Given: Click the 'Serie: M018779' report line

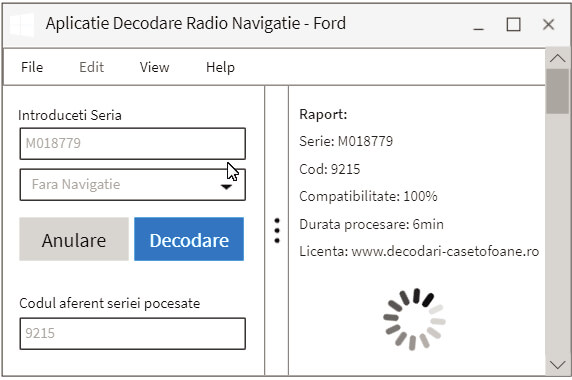Looking at the screenshot, I should pos(346,141).
